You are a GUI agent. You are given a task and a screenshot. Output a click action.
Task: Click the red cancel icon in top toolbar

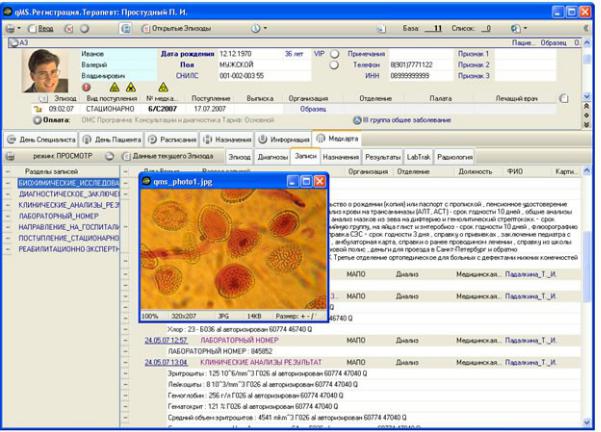tap(69, 29)
